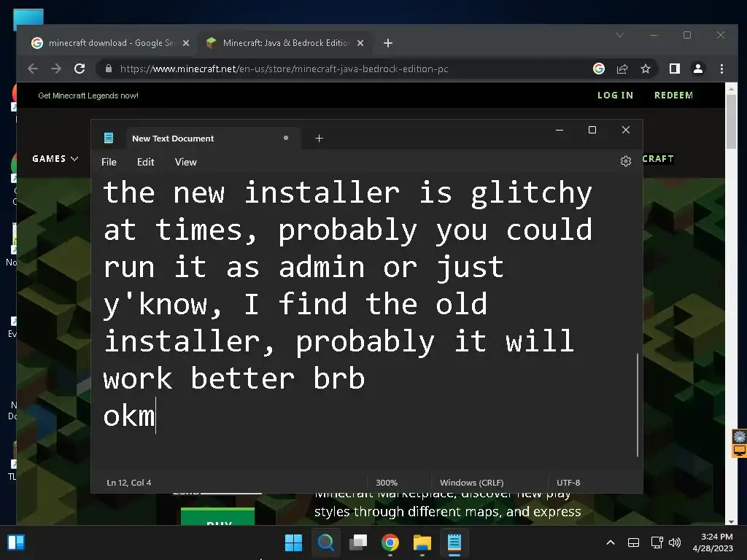
Task: Switch to the Minecraft Java & Bedrock tab
Action: [x=285, y=43]
